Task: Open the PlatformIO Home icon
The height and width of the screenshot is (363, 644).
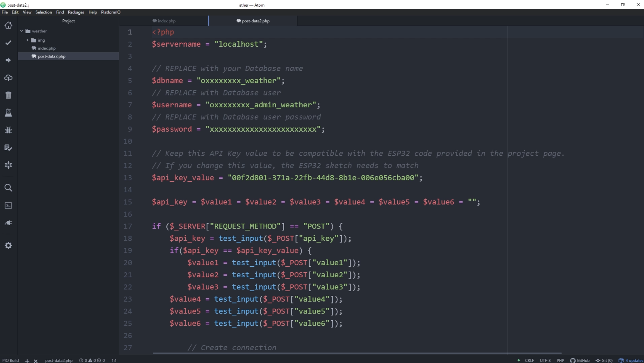Action: (8, 25)
